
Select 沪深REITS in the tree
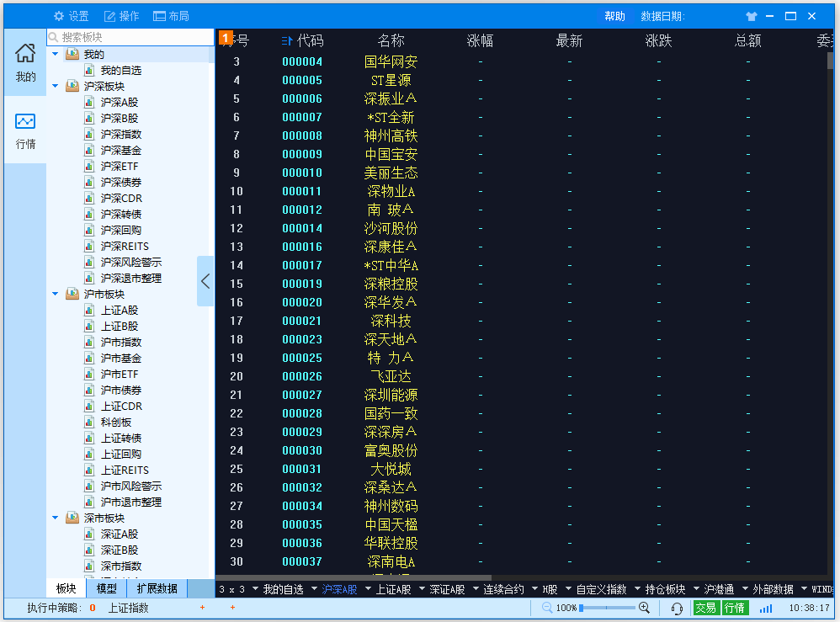tap(125, 247)
